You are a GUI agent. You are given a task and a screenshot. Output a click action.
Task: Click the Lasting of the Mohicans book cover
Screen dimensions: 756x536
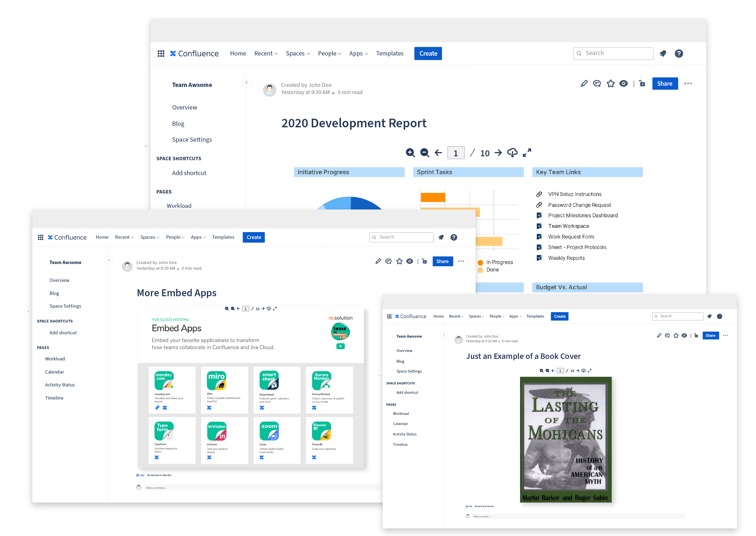pyautogui.click(x=565, y=439)
